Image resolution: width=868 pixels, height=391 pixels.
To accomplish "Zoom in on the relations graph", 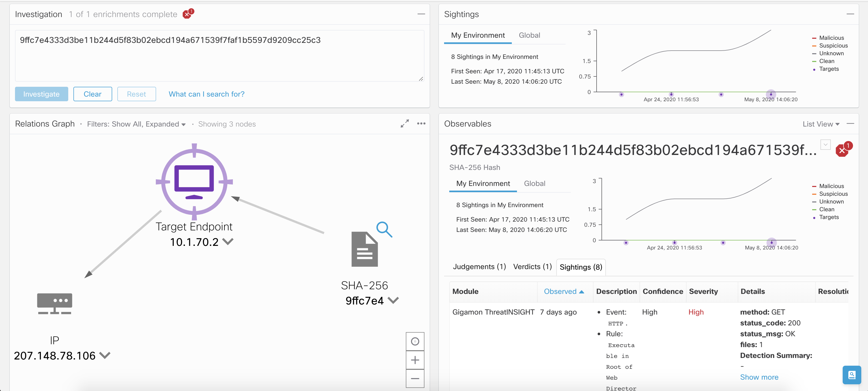I will pyautogui.click(x=415, y=360).
